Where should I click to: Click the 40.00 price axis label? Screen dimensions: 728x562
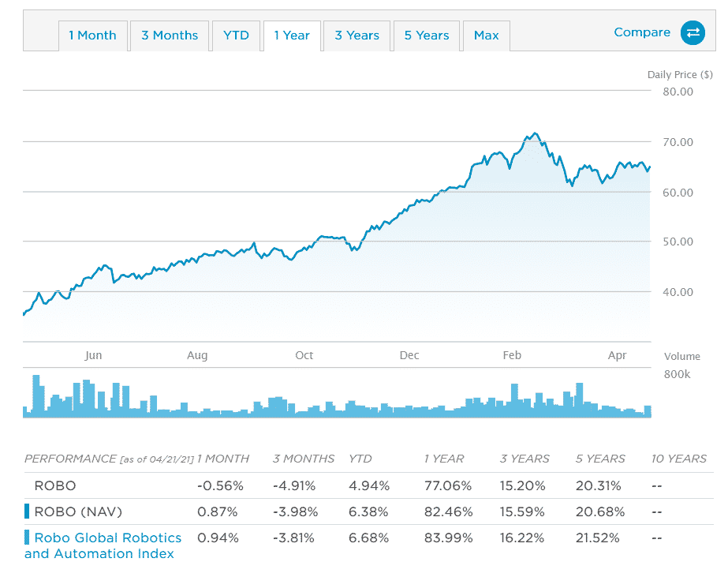point(678,292)
